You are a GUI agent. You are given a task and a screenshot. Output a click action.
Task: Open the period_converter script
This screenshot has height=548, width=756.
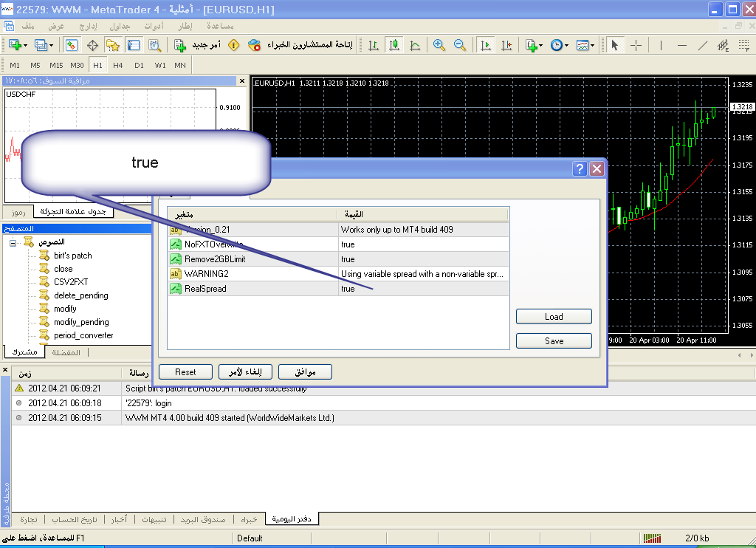[x=83, y=335]
